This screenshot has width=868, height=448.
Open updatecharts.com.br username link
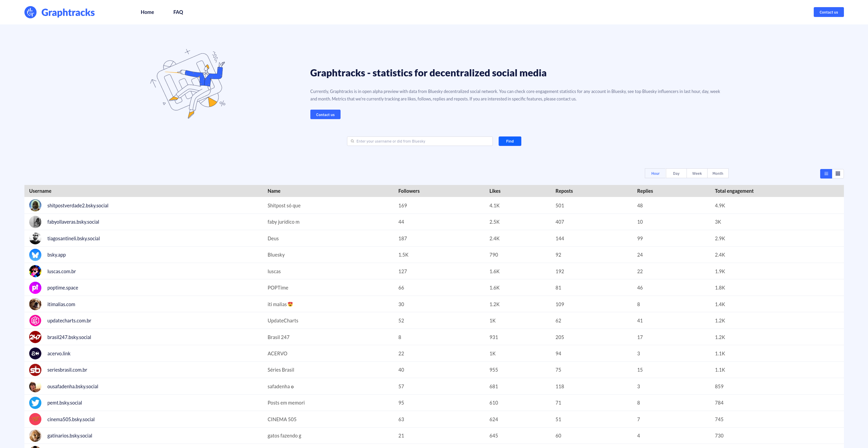[x=69, y=321]
